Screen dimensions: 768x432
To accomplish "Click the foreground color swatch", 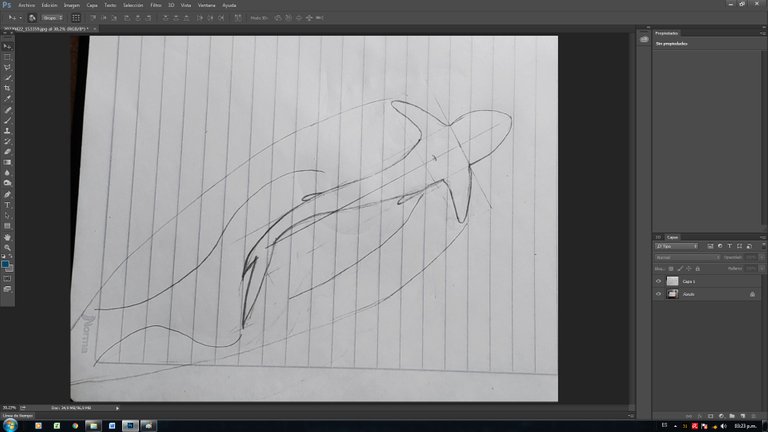I will pyautogui.click(x=5, y=264).
